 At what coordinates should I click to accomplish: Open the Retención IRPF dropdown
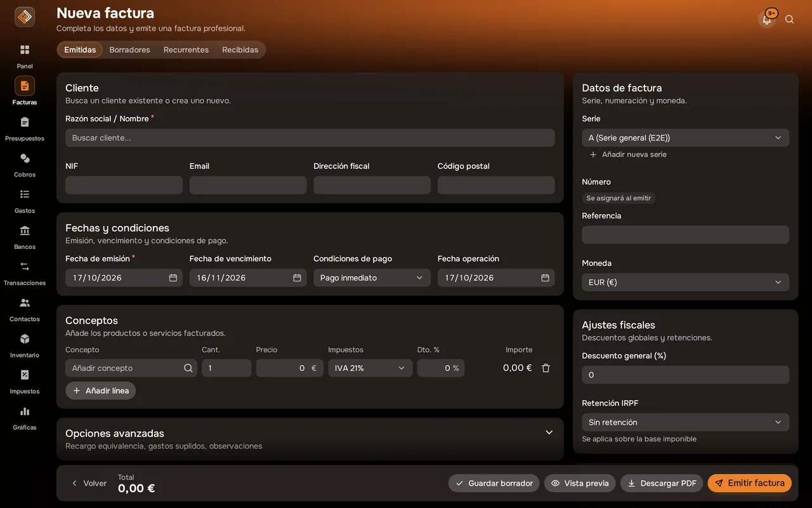point(685,422)
